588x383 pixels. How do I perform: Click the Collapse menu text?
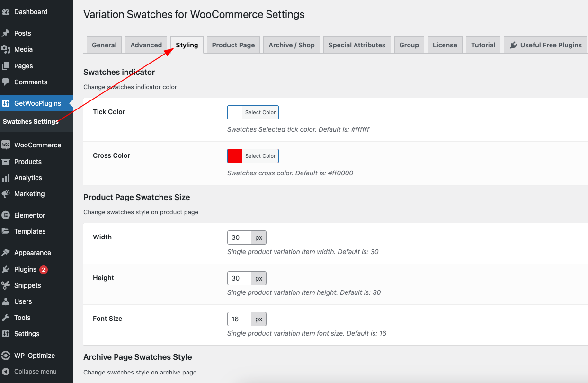pyautogui.click(x=36, y=372)
